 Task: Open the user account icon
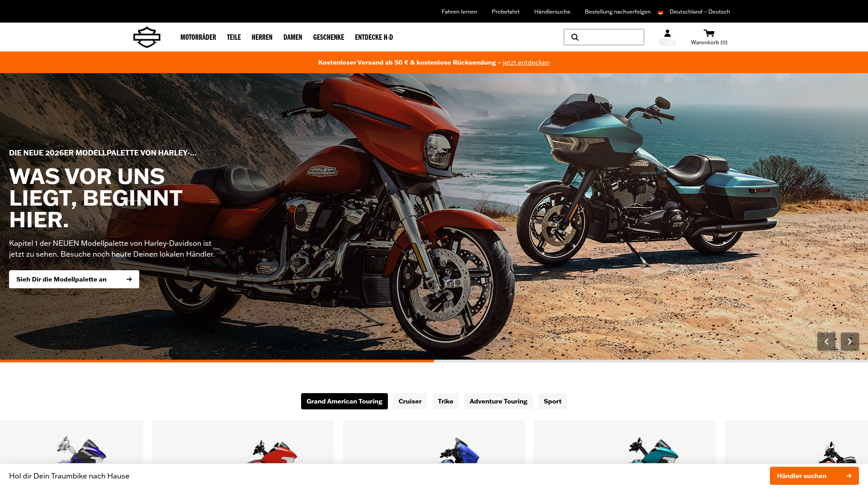click(667, 33)
